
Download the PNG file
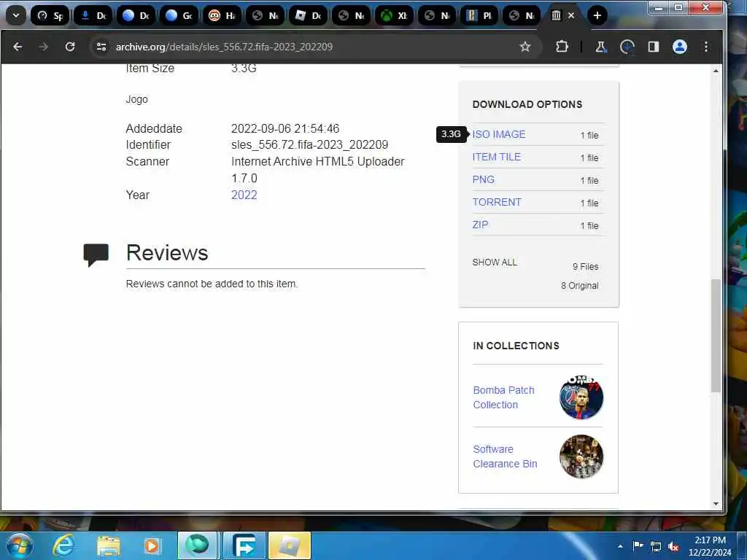coord(484,179)
